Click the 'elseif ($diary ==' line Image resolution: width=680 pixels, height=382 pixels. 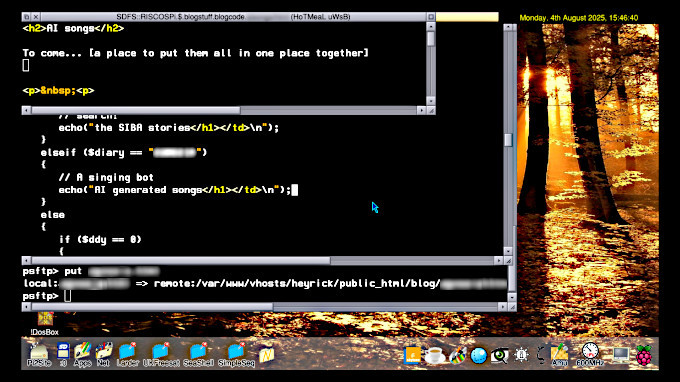[x=124, y=153]
